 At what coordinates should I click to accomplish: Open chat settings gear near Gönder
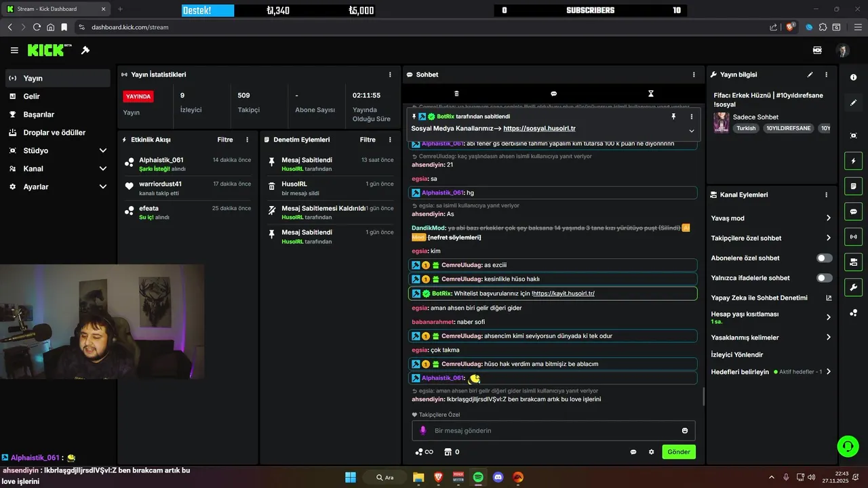click(x=651, y=451)
